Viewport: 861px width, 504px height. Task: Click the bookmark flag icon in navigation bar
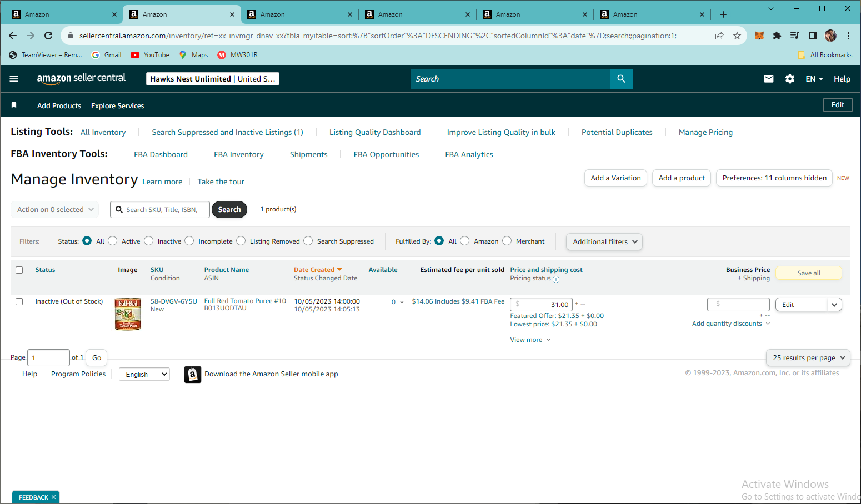click(x=14, y=105)
